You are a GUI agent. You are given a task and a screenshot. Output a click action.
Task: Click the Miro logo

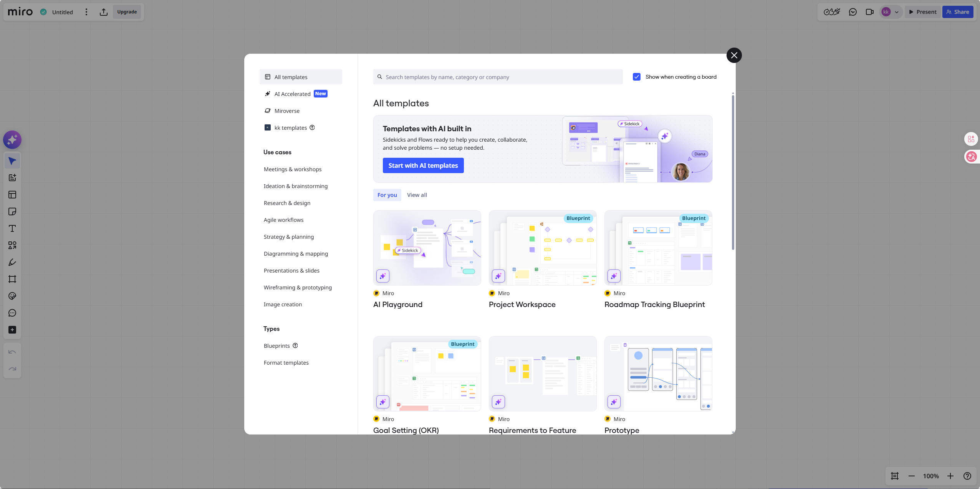pyautogui.click(x=20, y=12)
